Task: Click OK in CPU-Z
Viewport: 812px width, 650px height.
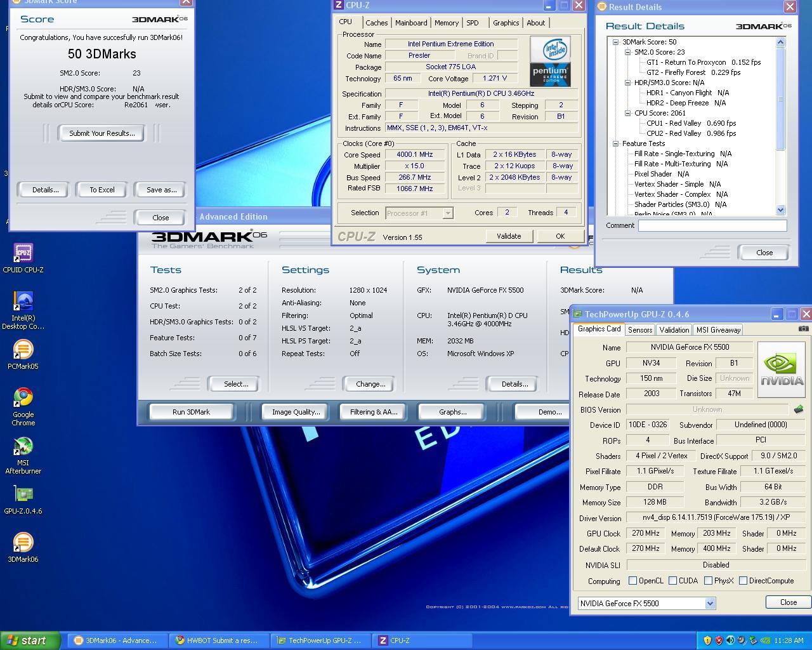Action: pos(560,236)
